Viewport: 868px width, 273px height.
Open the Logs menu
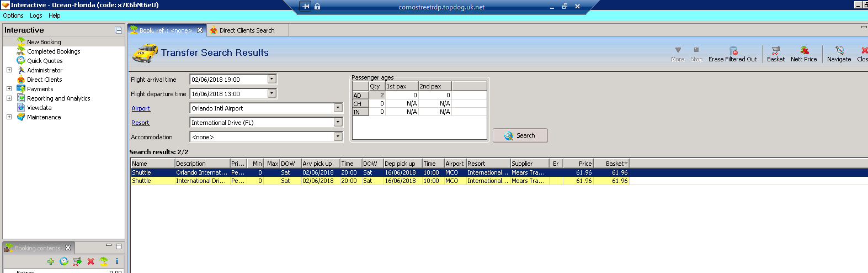pyautogui.click(x=36, y=15)
